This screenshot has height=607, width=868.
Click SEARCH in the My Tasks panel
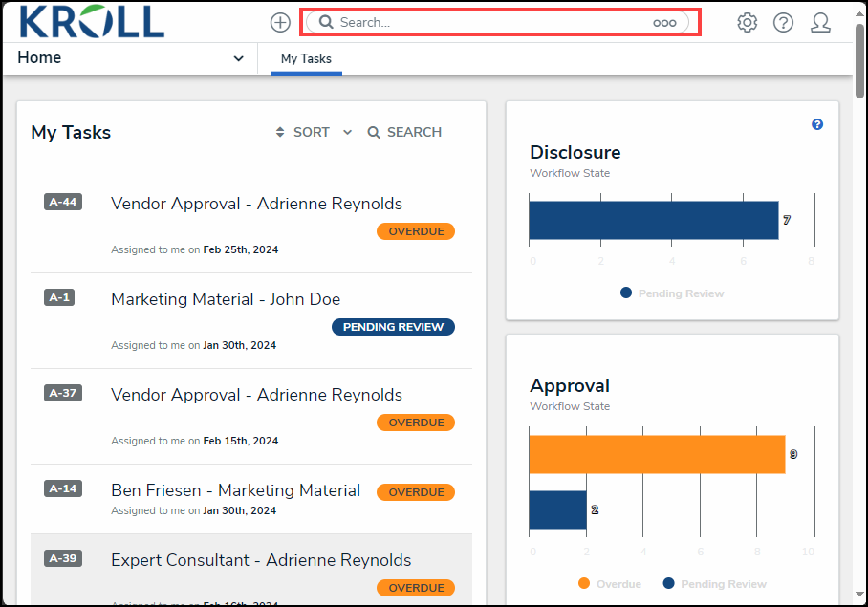[x=404, y=132]
